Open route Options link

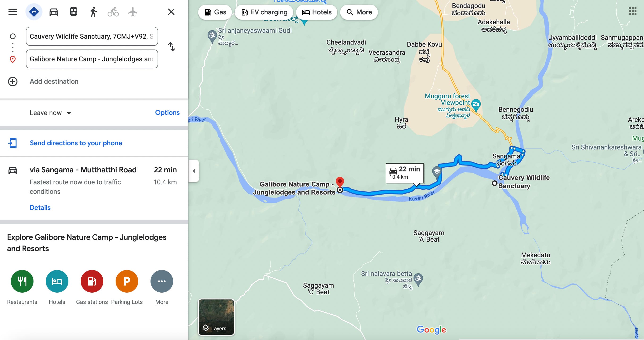[167, 113]
